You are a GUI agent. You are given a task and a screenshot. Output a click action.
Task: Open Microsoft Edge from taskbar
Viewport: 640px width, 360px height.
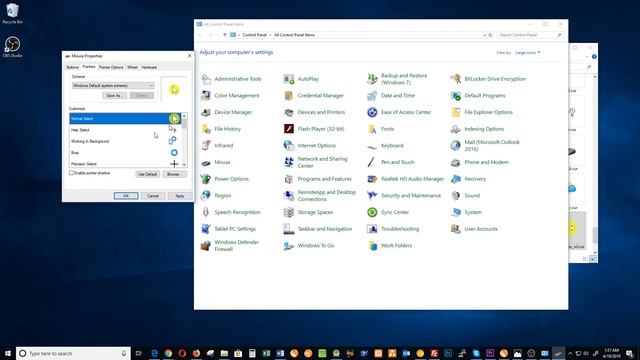tap(154, 353)
